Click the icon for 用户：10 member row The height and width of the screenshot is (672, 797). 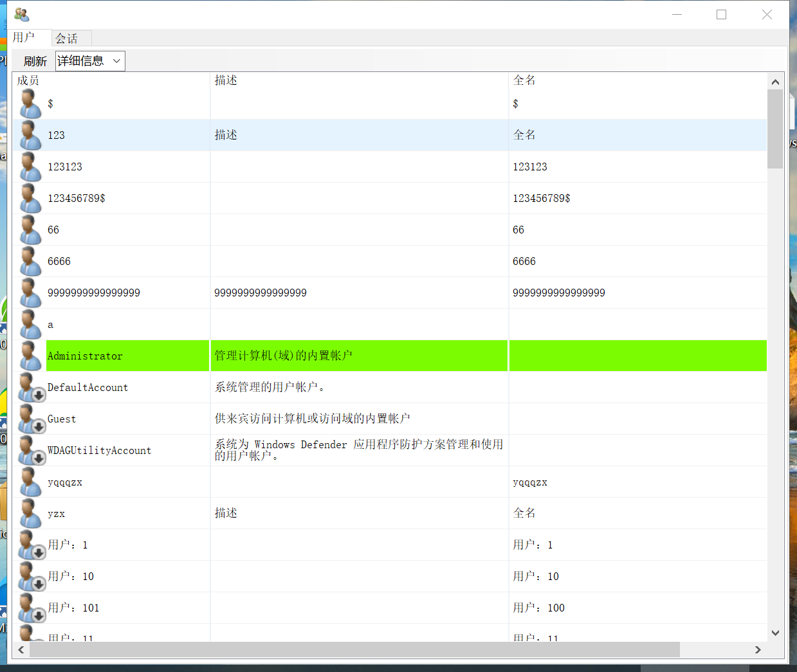coord(31,576)
